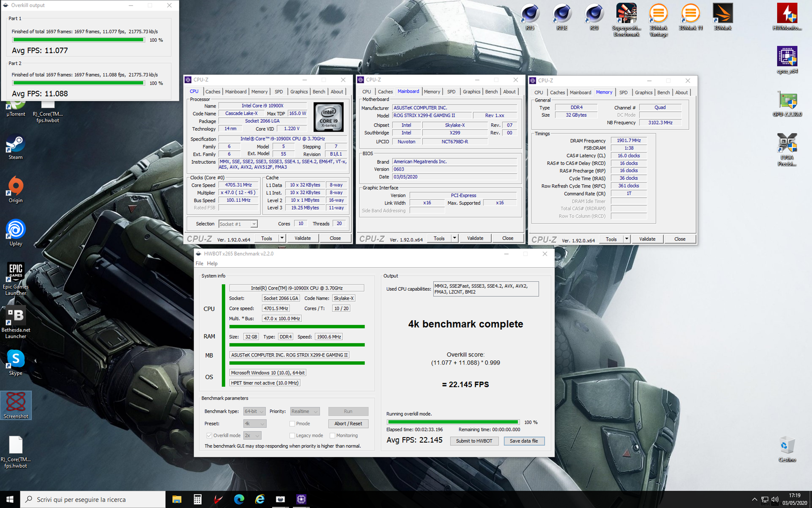Launch Steam from the desktop
Screen dimensions: 812x508
[16, 148]
